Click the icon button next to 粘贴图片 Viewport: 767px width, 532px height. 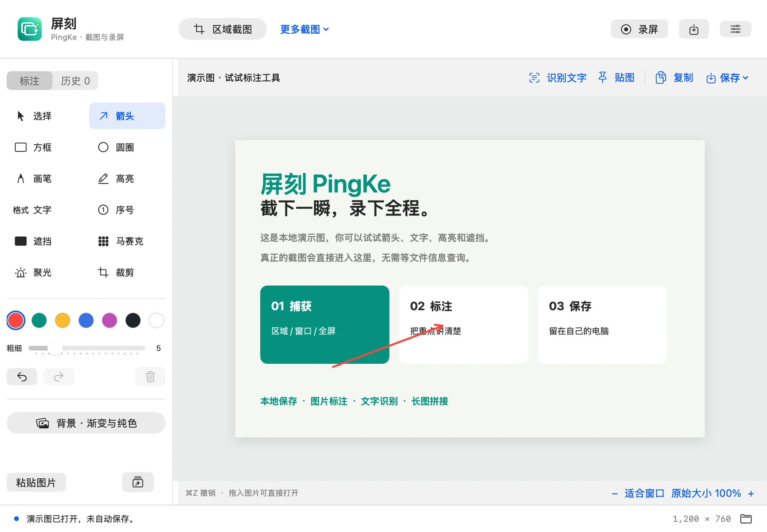pyautogui.click(x=138, y=482)
